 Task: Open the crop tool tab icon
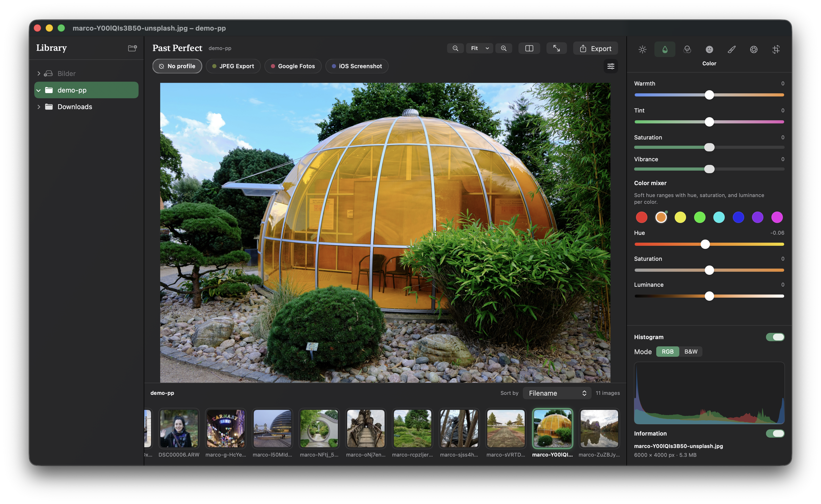[776, 49]
